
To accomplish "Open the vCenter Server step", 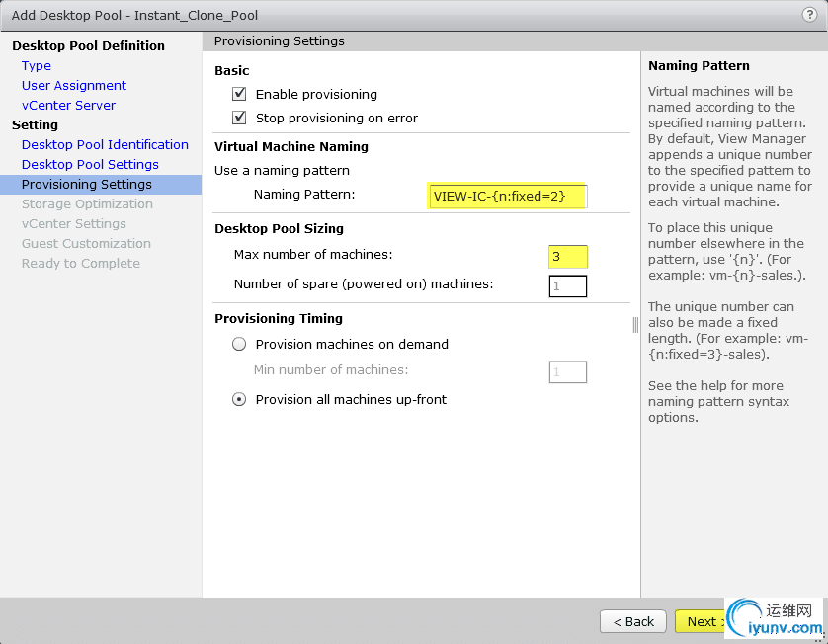I will point(68,105).
